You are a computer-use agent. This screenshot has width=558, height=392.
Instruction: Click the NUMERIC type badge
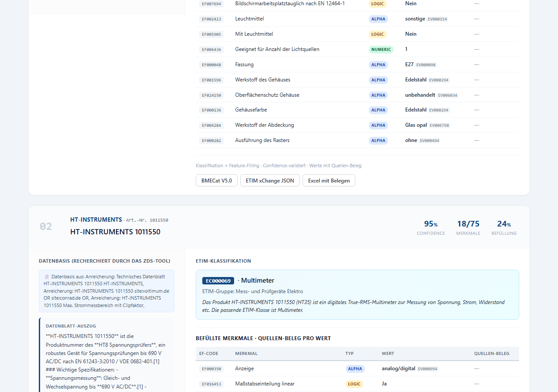click(381, 50)
